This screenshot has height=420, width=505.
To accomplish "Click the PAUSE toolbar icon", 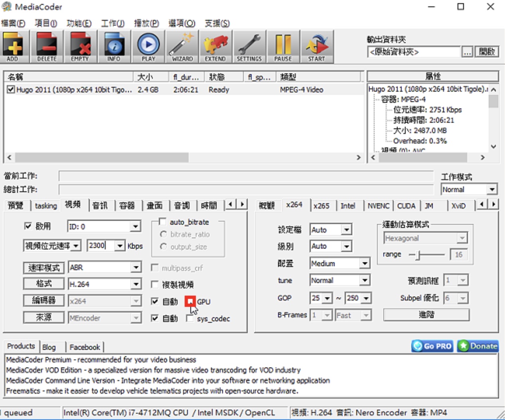I will pos(283,47).
